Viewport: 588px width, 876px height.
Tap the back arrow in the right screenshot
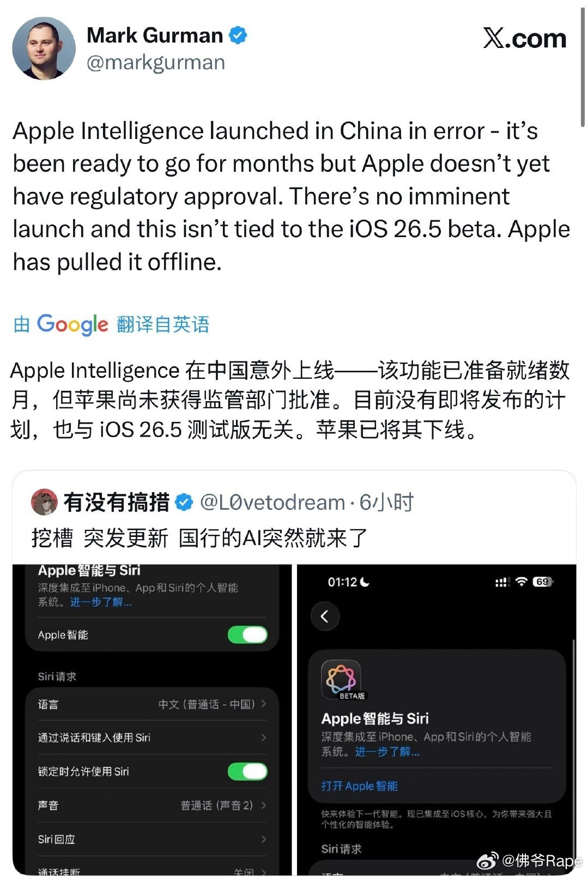(325, 617)
